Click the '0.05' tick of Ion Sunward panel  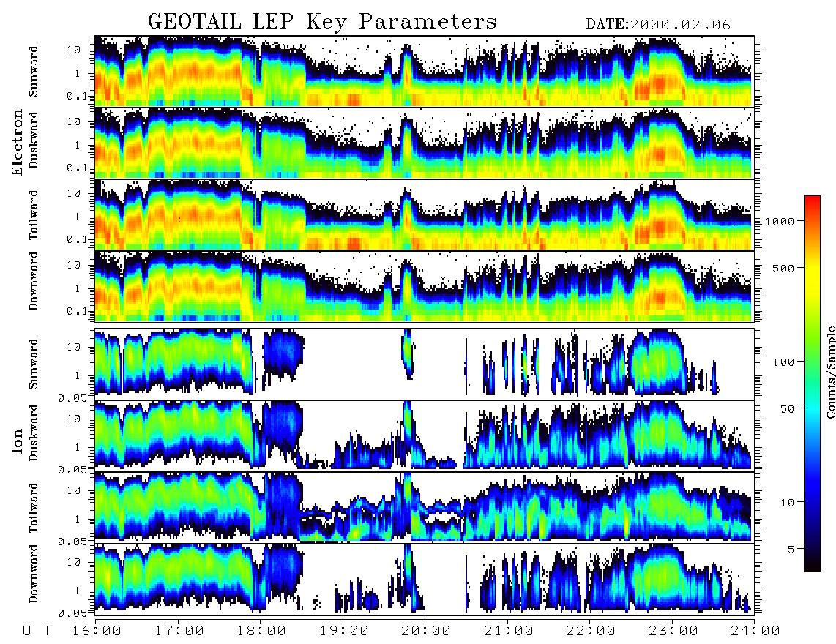[x=73, y=397]
